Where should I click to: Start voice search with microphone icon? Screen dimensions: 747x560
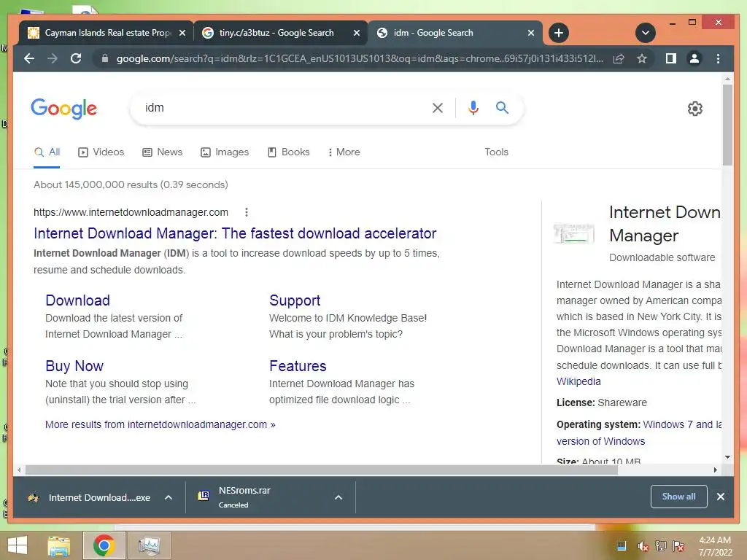pos(473,108)
